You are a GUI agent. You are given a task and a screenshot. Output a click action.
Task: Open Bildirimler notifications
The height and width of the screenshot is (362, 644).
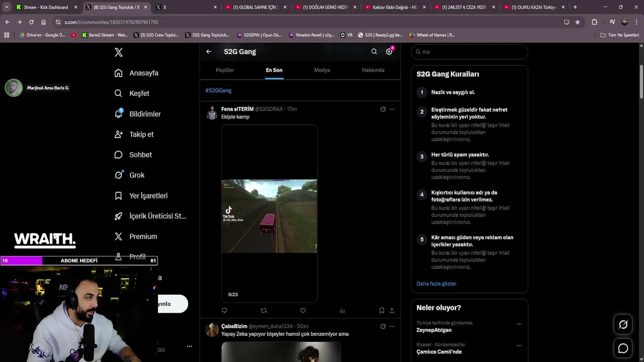(137, 114)
